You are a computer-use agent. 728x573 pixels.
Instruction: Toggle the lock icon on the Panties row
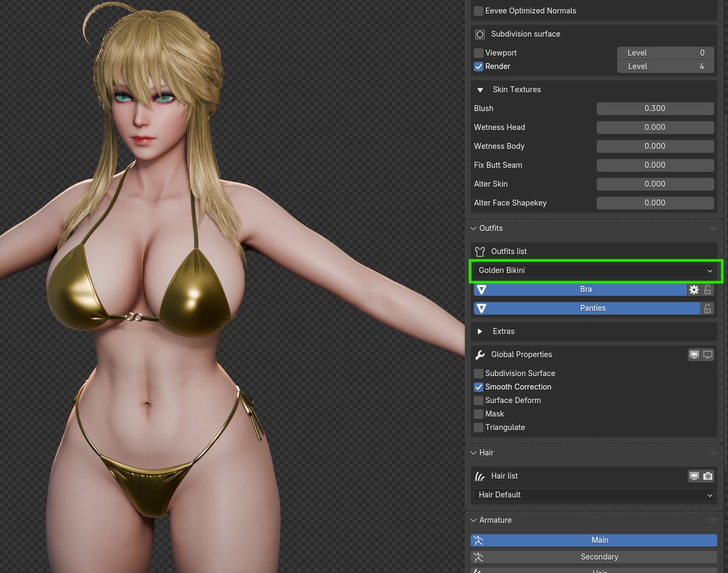coord(707,308)
